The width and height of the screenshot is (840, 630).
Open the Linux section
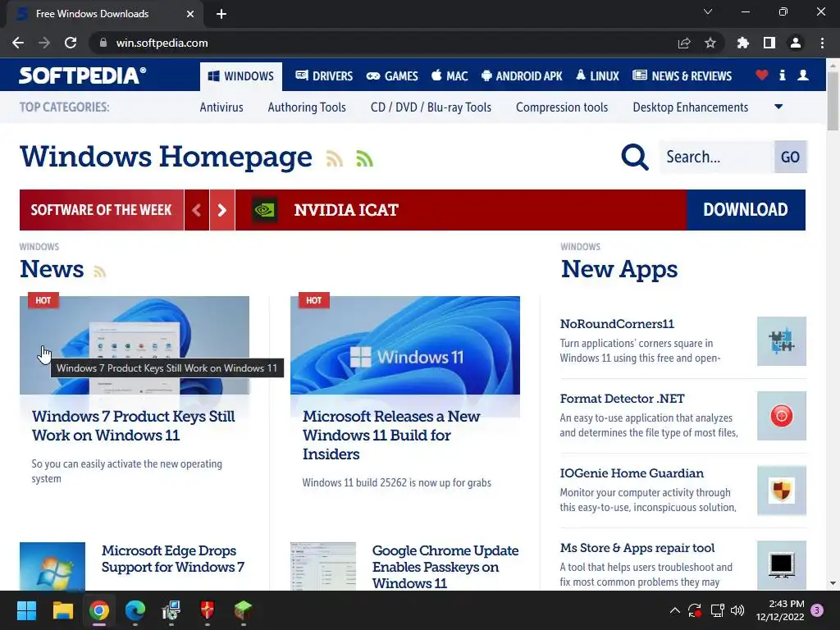(597, 76)
